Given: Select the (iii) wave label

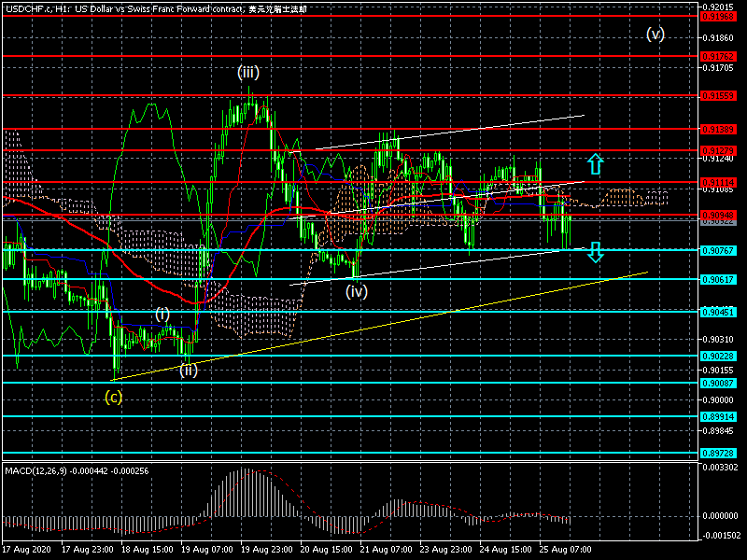Looking at the screenshot, I should [248, 73].
